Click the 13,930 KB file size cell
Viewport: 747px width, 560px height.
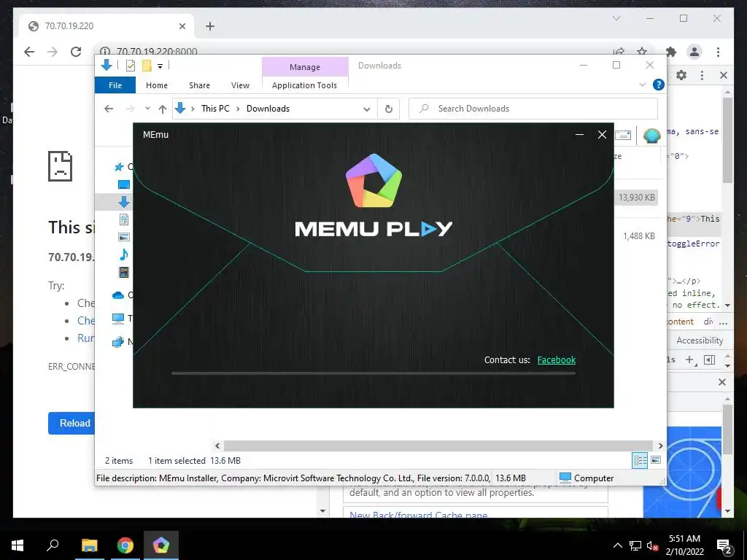[636, 197]
